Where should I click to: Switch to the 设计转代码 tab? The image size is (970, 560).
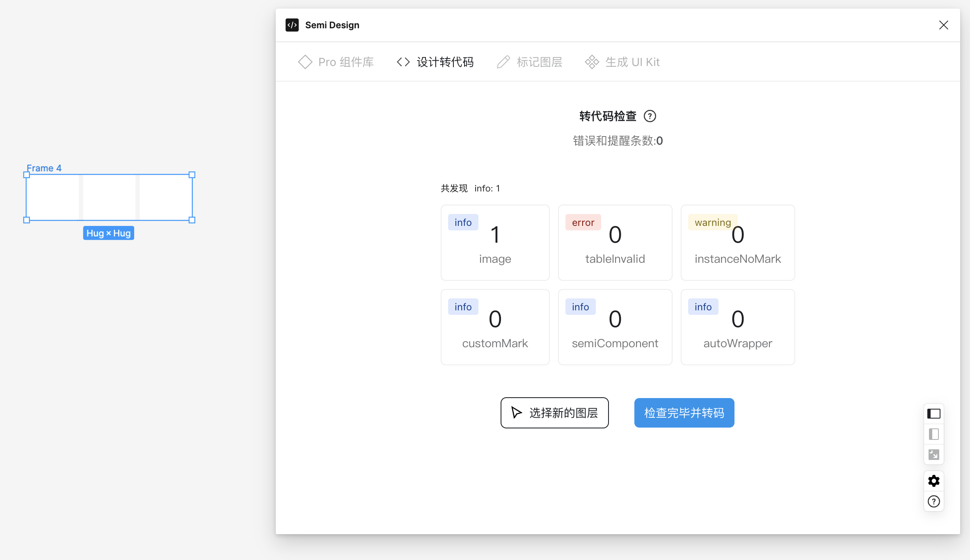pyautogui.click(x=435, y=62)
